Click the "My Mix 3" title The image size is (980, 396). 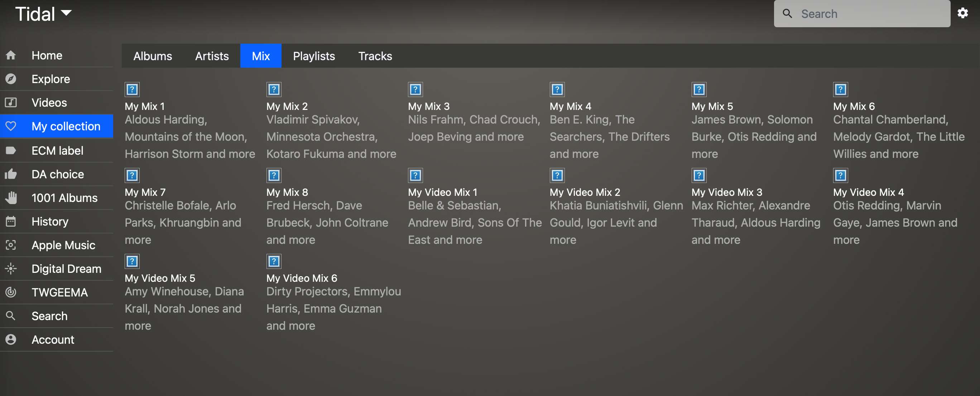429,106
